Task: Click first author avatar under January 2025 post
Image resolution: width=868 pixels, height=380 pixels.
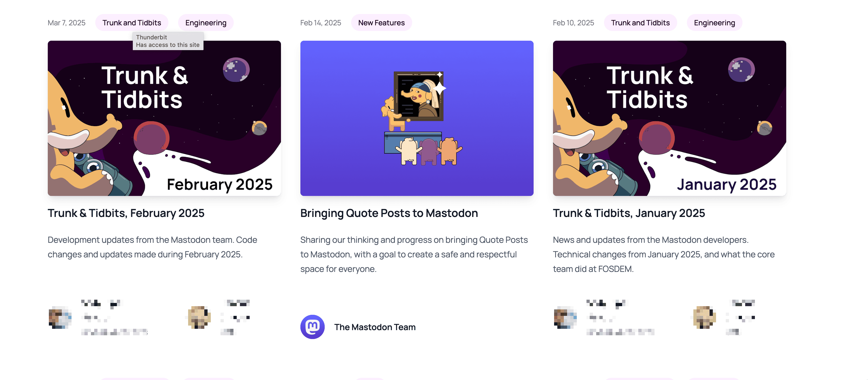Action: (565, 317)
